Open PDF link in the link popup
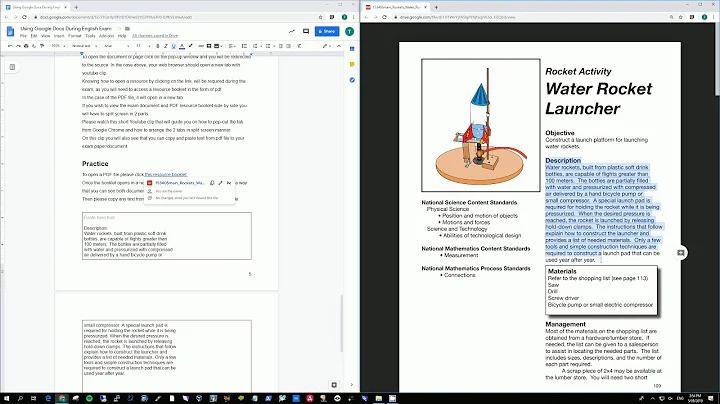 point(180,183)
